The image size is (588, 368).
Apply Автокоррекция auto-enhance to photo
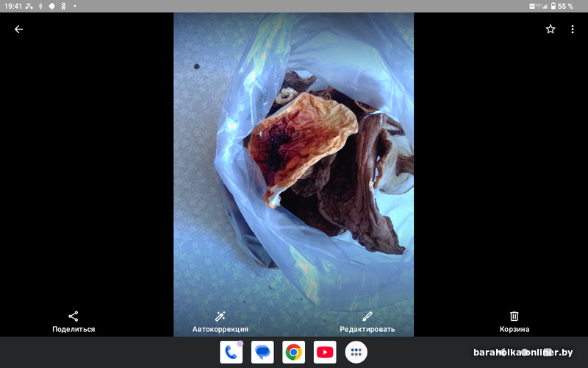tap(220, 322)
